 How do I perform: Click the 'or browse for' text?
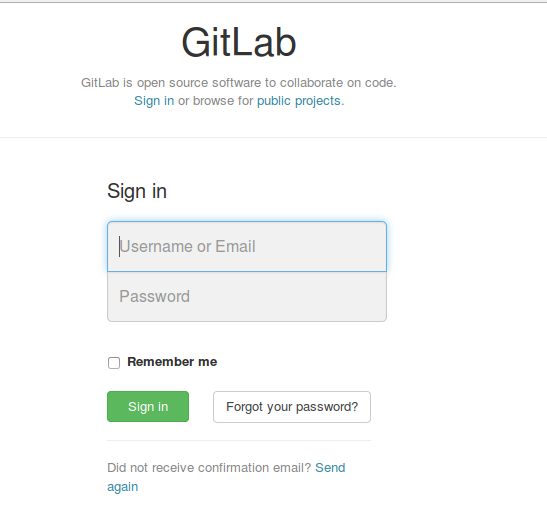[216, 101]
